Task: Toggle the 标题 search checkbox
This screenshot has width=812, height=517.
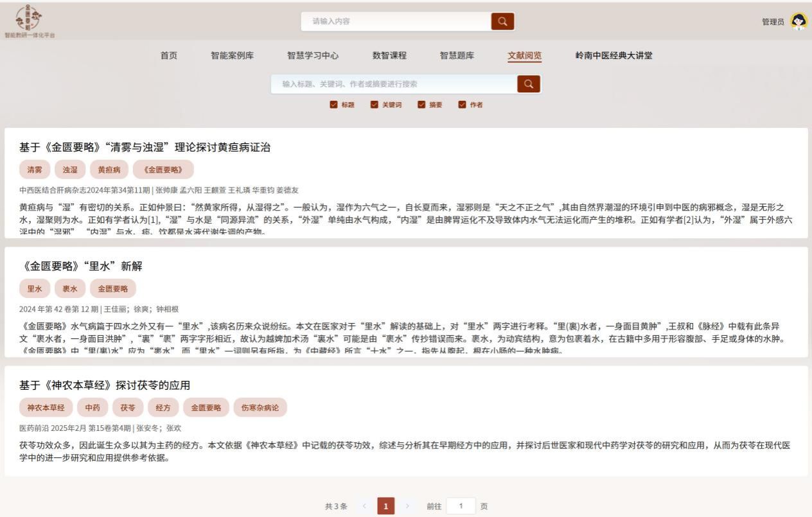Action: point(333,105)
